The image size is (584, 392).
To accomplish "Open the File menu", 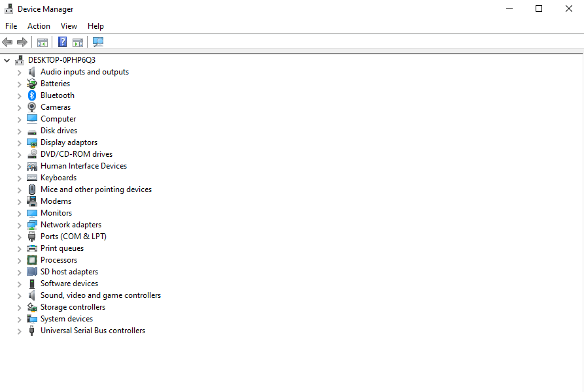I will [x=11, y=26].
